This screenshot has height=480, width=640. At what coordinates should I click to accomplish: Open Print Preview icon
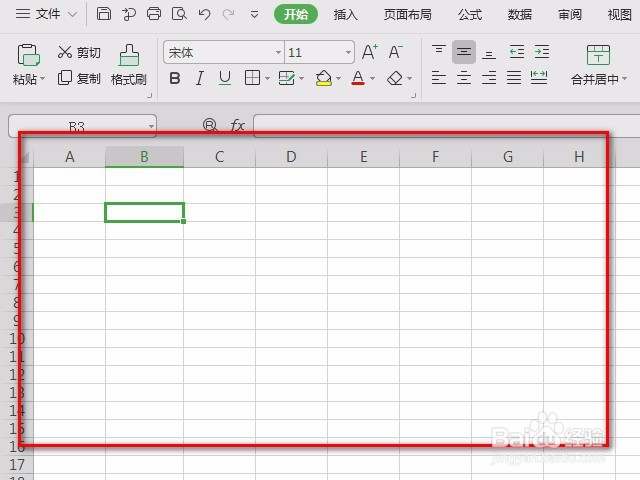(x=179, y=14)
